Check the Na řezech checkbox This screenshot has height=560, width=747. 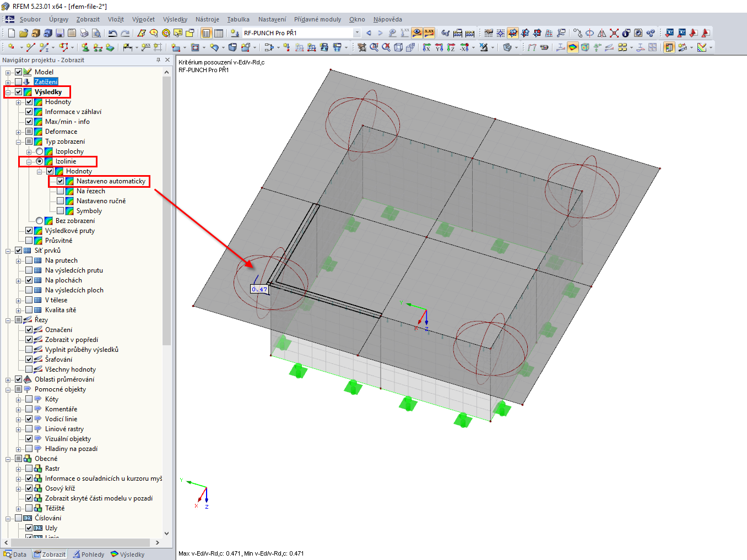(x=61, y=191)
